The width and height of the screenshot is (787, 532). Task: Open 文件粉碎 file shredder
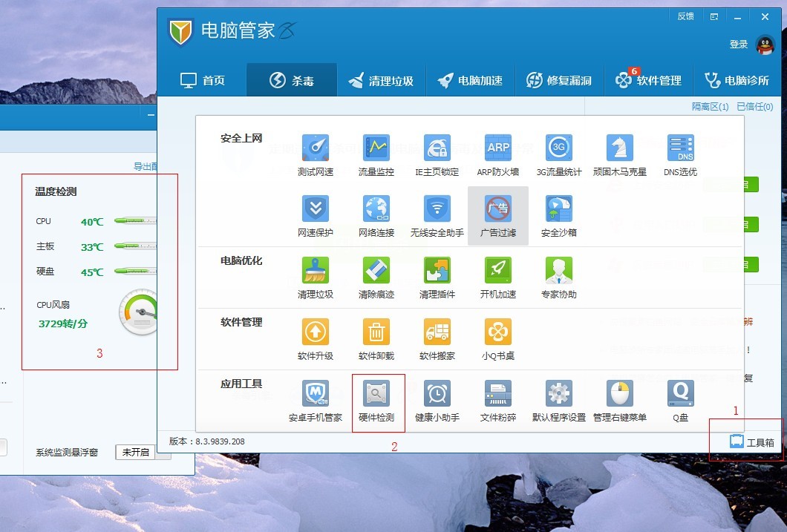498,401
